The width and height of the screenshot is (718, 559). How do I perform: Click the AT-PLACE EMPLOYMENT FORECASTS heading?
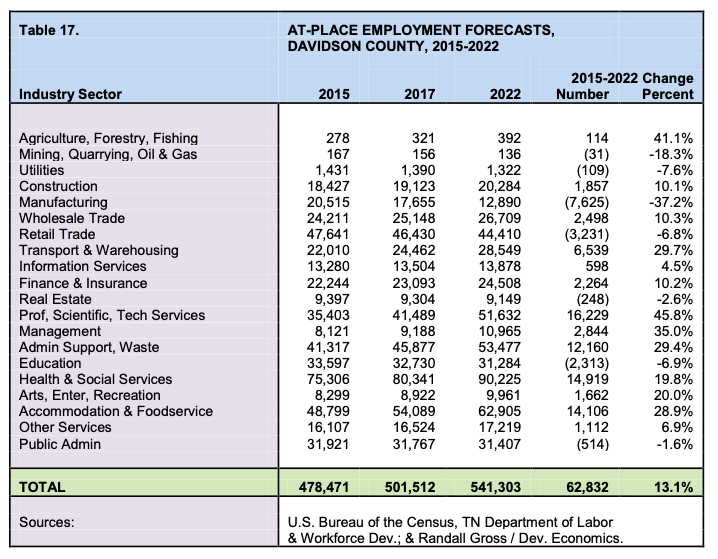[420, 30]
